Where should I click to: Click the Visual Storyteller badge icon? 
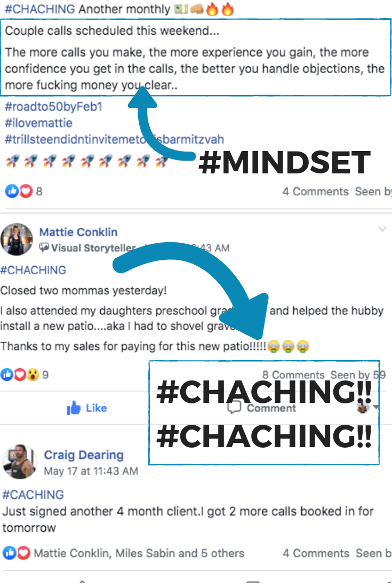[44, 248]
